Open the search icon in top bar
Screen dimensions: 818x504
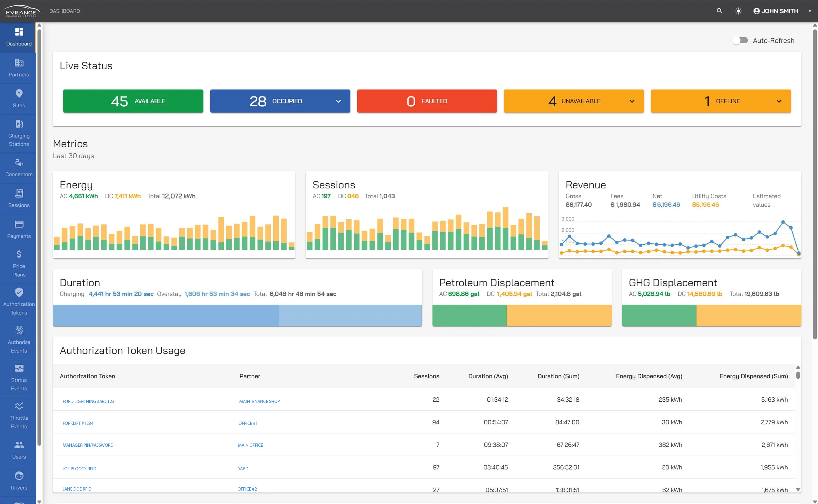click(x=719, y=11)
